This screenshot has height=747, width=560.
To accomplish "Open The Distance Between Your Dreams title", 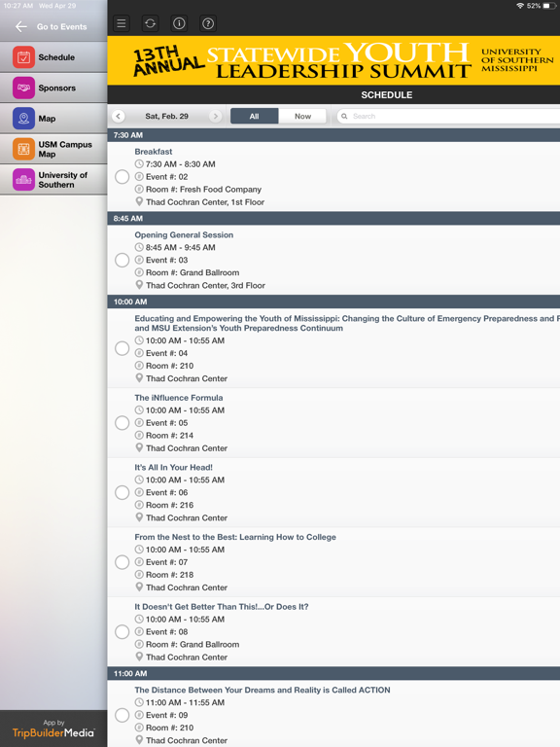I will click(262, 690).
